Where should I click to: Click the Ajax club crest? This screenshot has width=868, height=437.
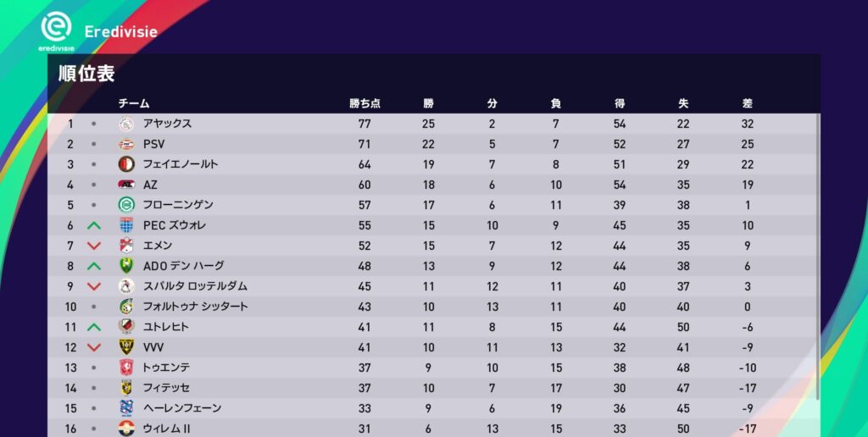[126, 124]
